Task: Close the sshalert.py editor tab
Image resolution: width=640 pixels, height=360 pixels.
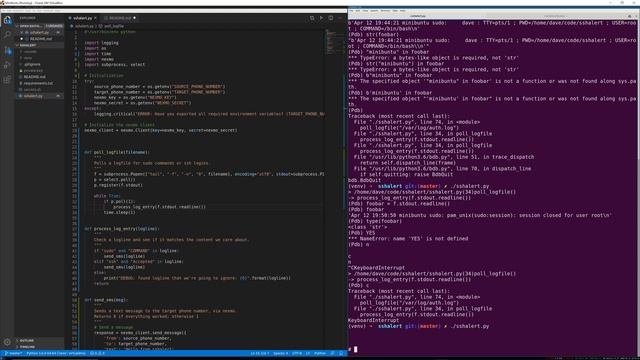Action: [96, 18]
